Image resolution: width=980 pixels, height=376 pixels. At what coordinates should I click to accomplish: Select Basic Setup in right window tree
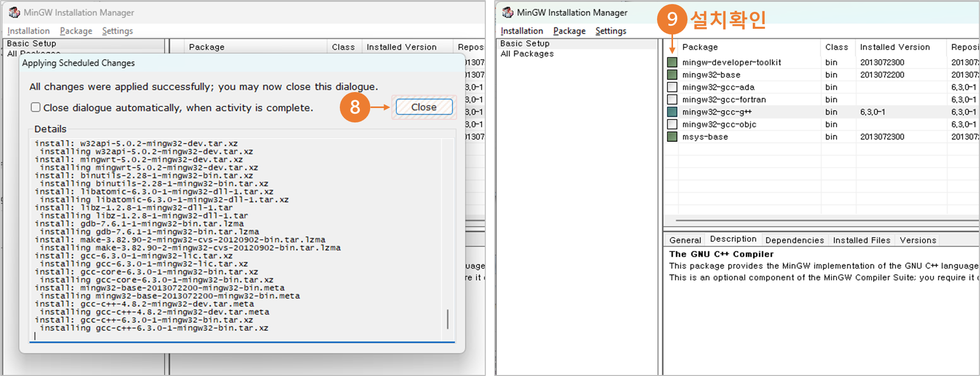(x=524, y=44)
